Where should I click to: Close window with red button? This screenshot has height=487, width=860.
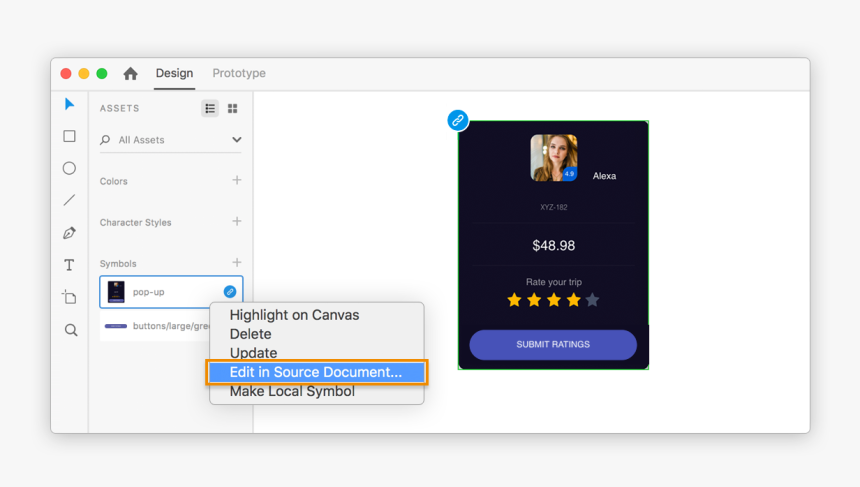pos(66,73)
